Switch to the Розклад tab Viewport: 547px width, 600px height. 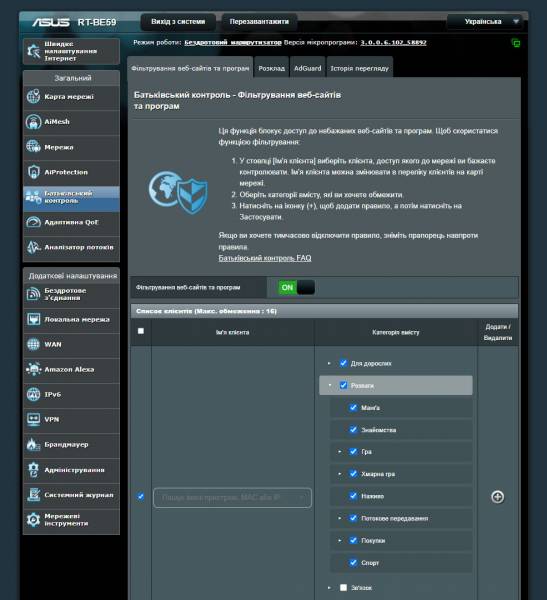pos(271,68)
